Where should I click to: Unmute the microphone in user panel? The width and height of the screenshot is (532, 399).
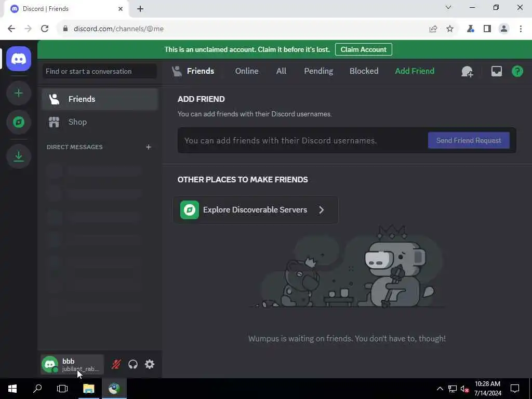click(x=116, y=364)
